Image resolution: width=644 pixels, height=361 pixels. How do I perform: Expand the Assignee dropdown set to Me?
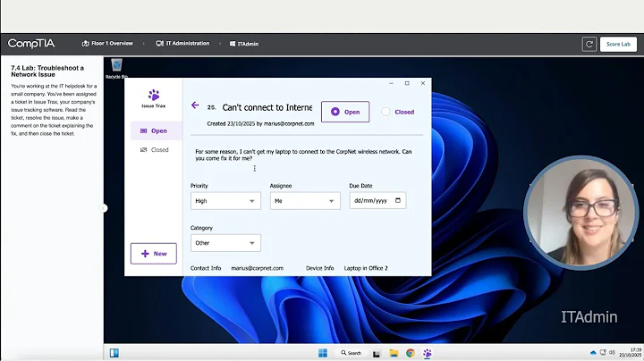click(x=305, y=201)
